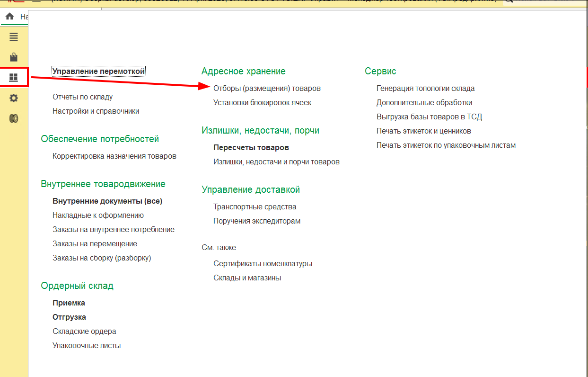This screenshot has height=377, width=588.
Task: Open the main sections menu hamburger icon
Action: click(14, 37)
